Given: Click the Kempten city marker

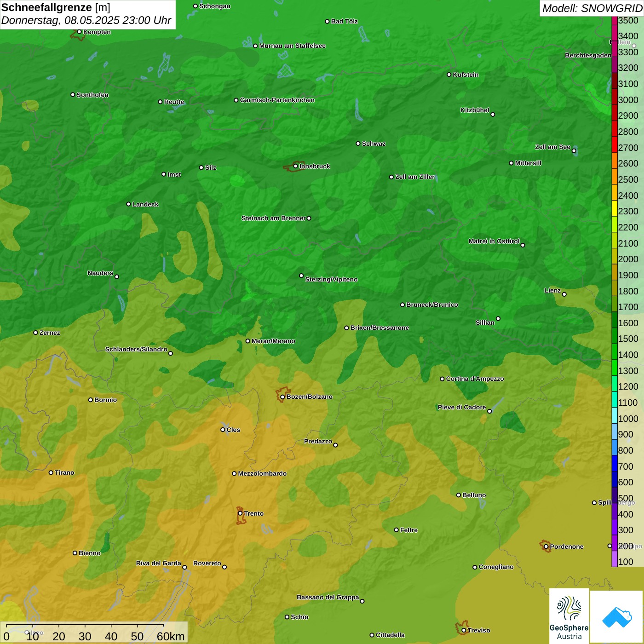Looking at the screenshot, I should click(x=79, y=32).
